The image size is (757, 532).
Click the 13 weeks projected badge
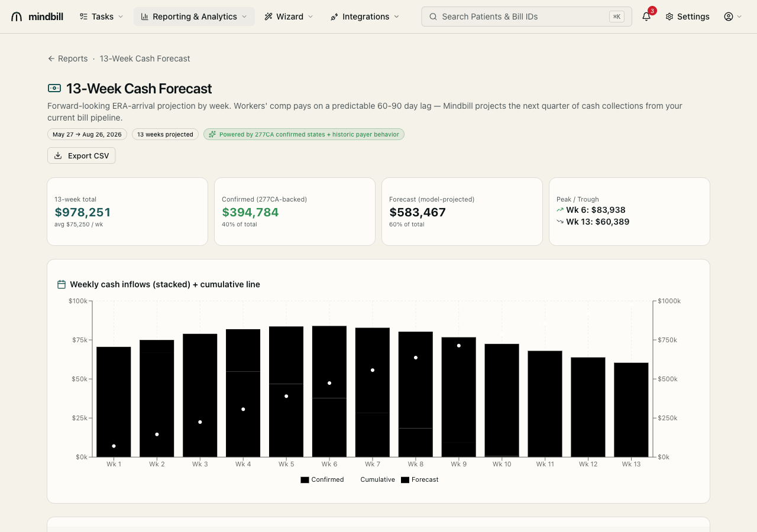pyautogui.click(x=165, y=134)
